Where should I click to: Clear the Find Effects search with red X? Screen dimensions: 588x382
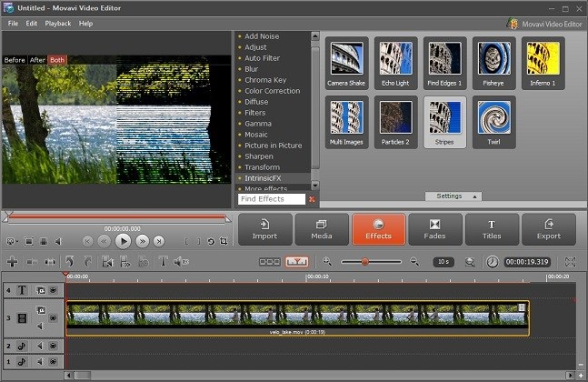tap(312, 198)
